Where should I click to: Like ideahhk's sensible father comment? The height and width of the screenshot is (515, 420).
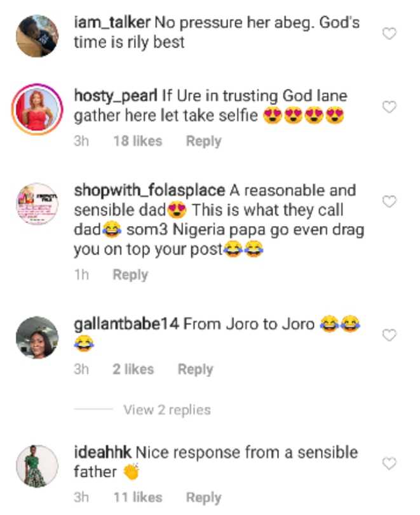pos(388,464)
